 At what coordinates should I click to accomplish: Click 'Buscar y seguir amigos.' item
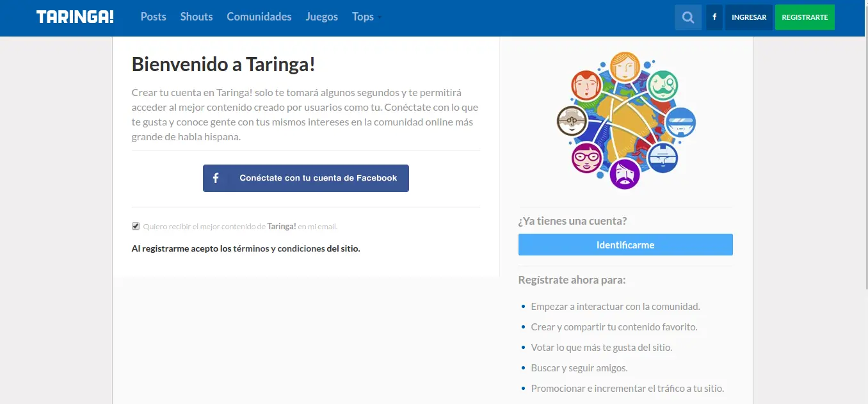pos(579,368)
